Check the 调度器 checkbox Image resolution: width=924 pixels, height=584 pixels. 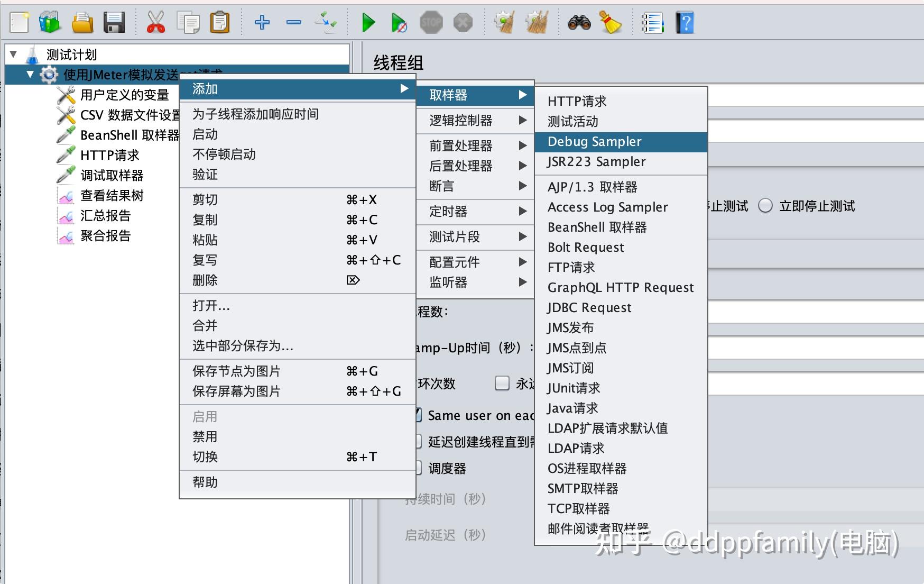click(419, 468)
